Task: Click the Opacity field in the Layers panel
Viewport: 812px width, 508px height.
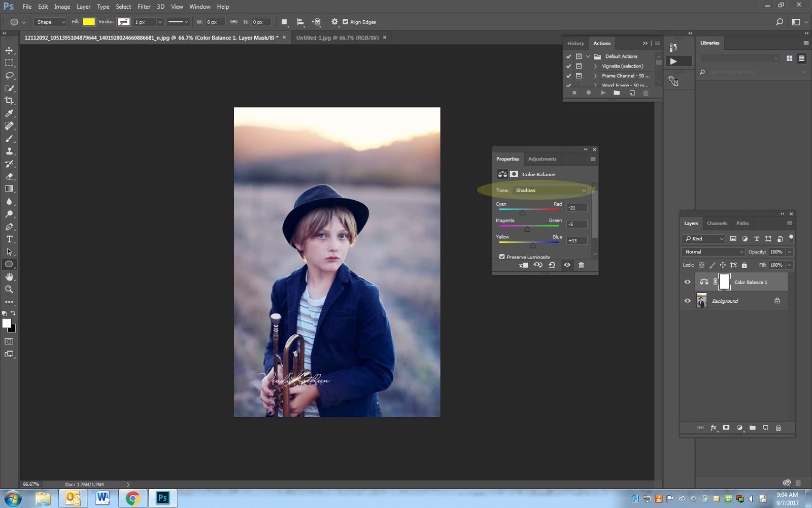Action: (x=776, y=251)
